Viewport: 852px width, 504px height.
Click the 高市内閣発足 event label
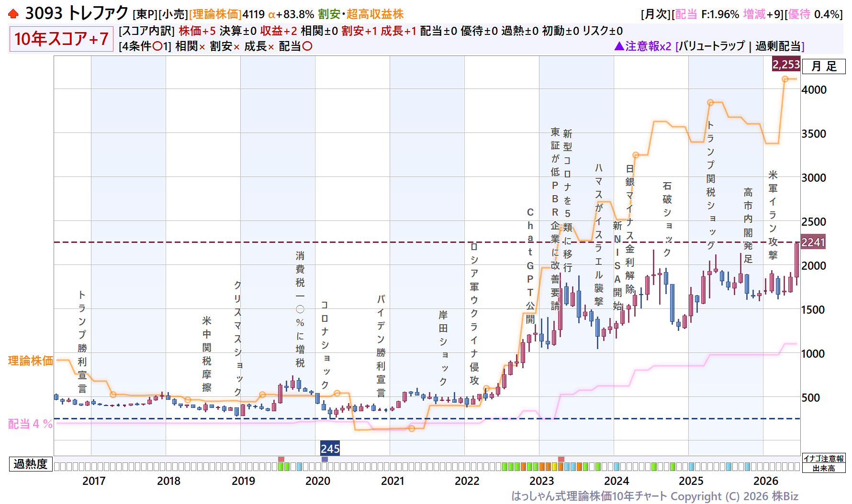(748, 226)
